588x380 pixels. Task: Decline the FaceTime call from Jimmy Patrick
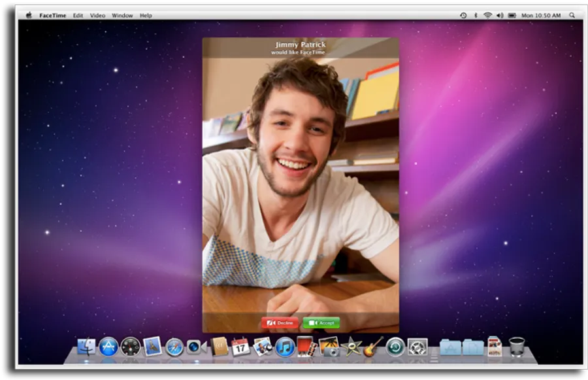tap(280, 322)
